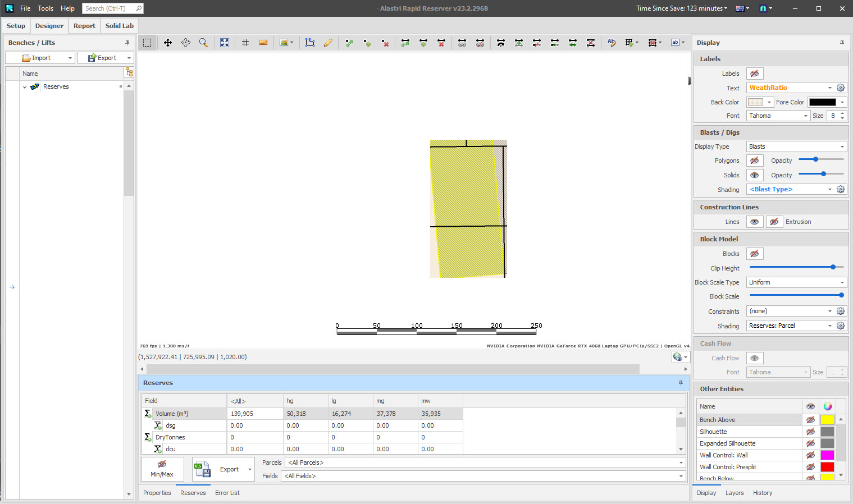Toggle the grid hash icon
The width and height of the screenshot is (853, 504).
point(245,43)
